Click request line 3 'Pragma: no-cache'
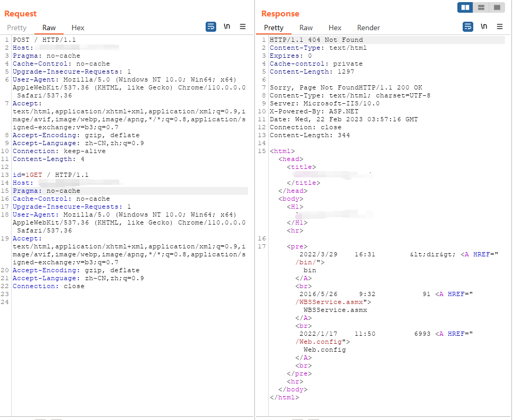The image size is (513, 420). pos(47,56)
